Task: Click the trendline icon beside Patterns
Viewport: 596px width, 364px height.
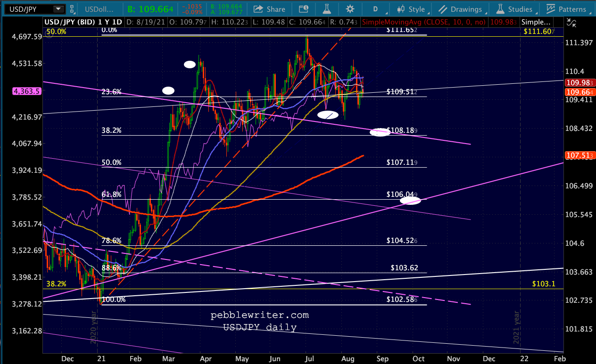Action: (x=550, y=9)
